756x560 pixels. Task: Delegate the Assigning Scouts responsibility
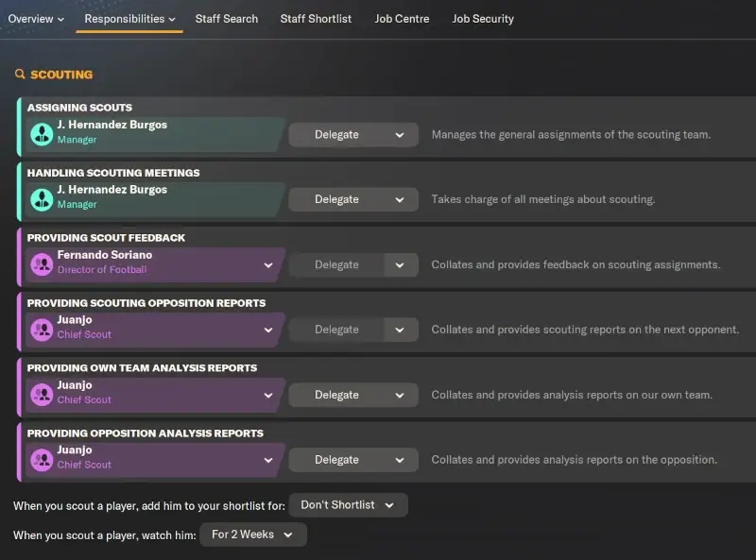point(336,134)
